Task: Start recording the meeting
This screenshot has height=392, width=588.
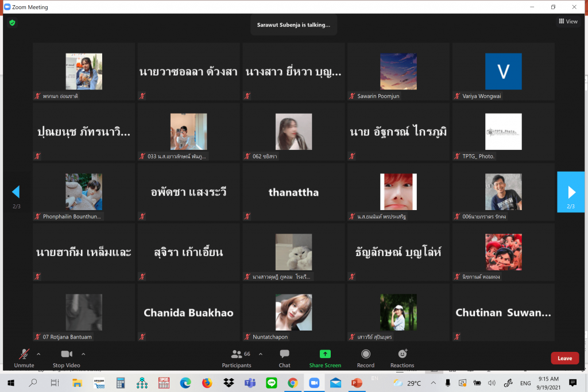Action: click(x=365, y=358)
